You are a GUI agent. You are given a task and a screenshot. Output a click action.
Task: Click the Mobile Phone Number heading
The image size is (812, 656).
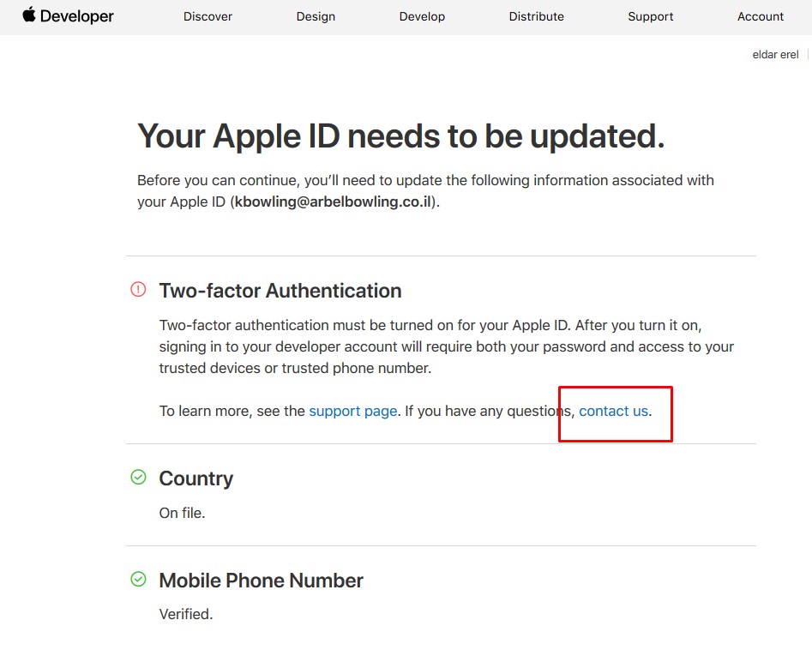pyautogui.click(x=261, y=581)
